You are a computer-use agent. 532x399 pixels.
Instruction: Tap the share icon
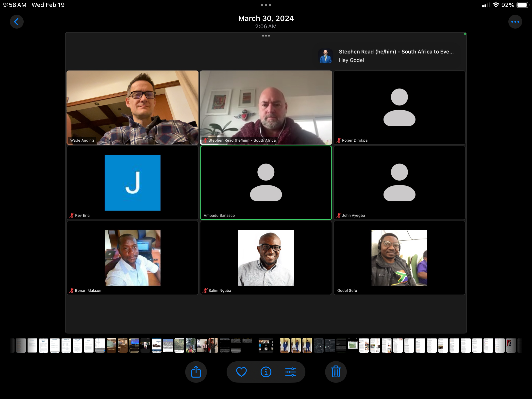pyautogui.click(x=196, y=372)
